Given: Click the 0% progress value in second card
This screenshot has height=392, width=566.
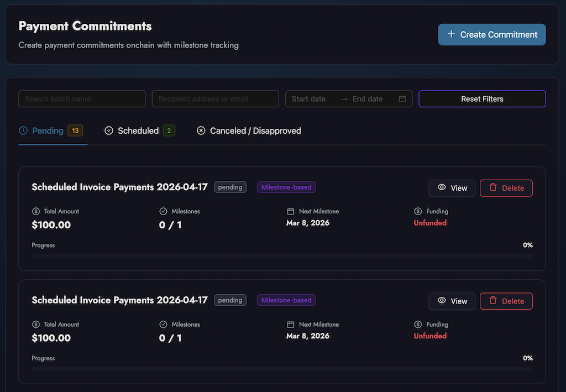Looking at the screenshot, I should (x=528, y=358).
